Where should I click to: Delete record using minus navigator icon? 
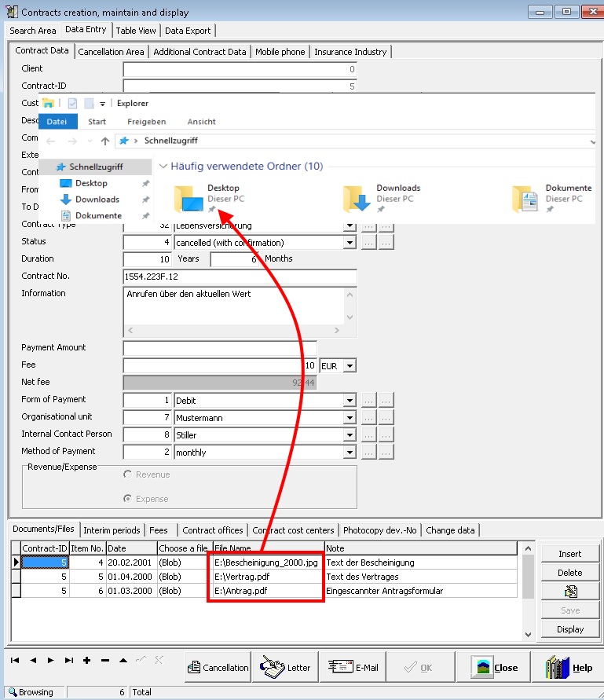pyautogui.click(x=105, y=660)
